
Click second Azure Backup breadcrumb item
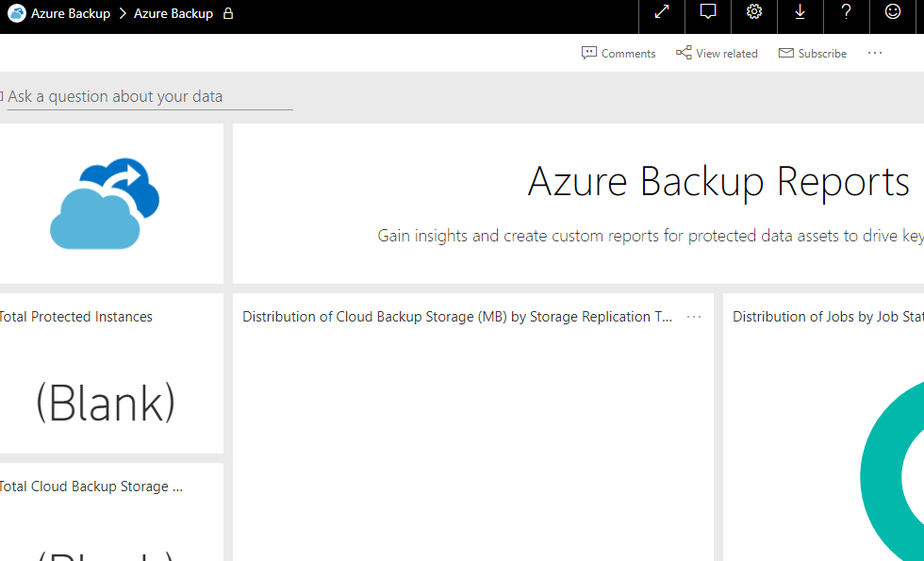click(173, 14)
